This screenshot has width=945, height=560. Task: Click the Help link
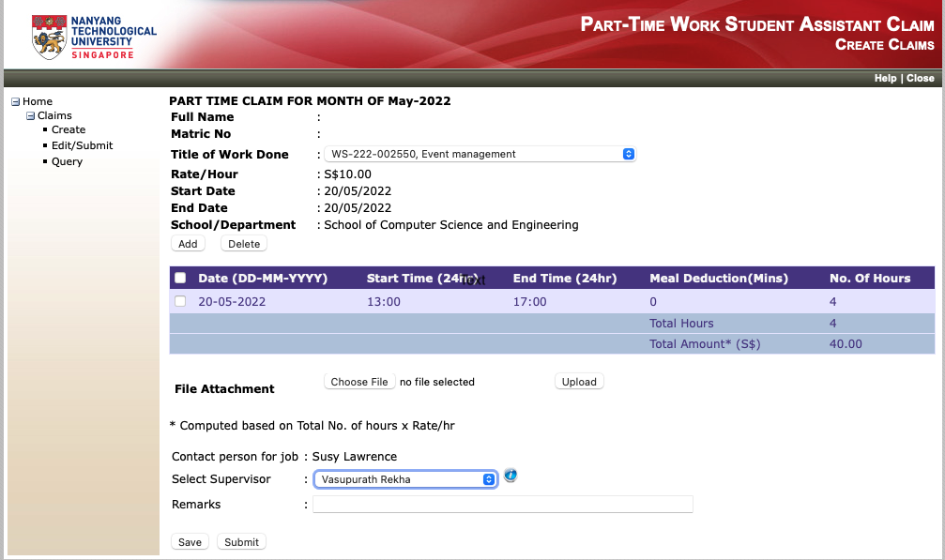point(885,79)
